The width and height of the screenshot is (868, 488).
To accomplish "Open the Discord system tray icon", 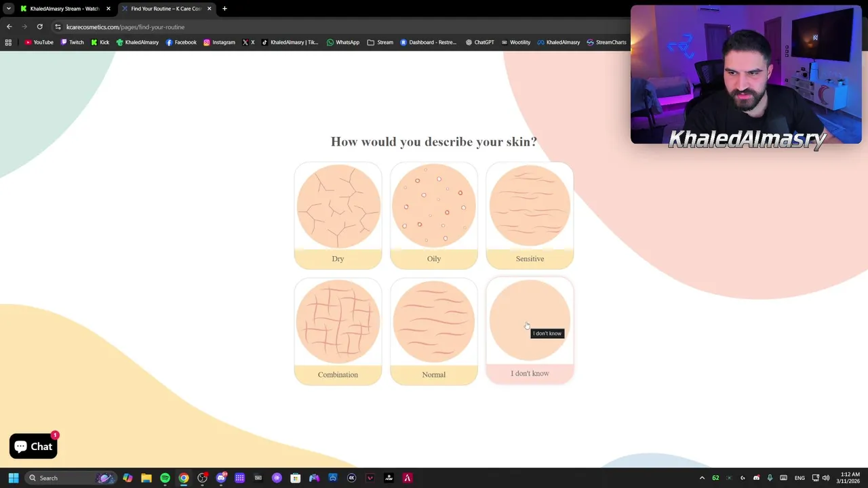I will pos(756,478).
